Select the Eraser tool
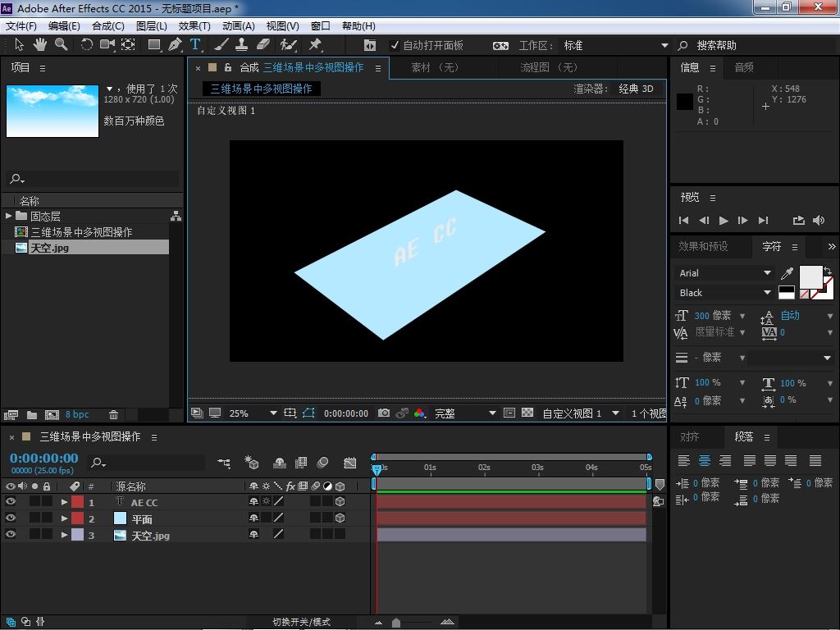The width and height of the screenshot is (840, 630). coord(263,45)
